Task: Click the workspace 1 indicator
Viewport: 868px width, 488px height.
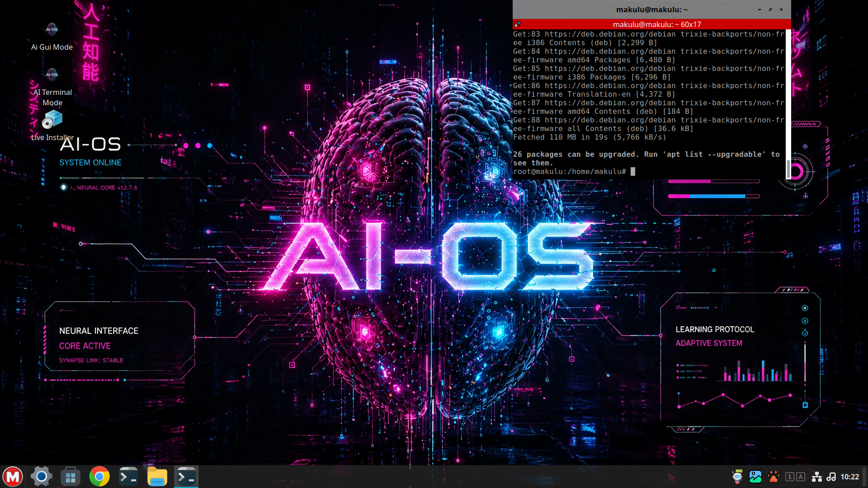Action: pos(790,477)
